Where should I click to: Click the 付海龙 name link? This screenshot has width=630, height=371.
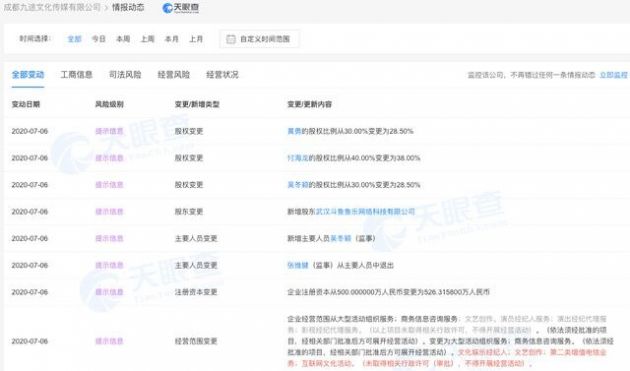point(297,158)
